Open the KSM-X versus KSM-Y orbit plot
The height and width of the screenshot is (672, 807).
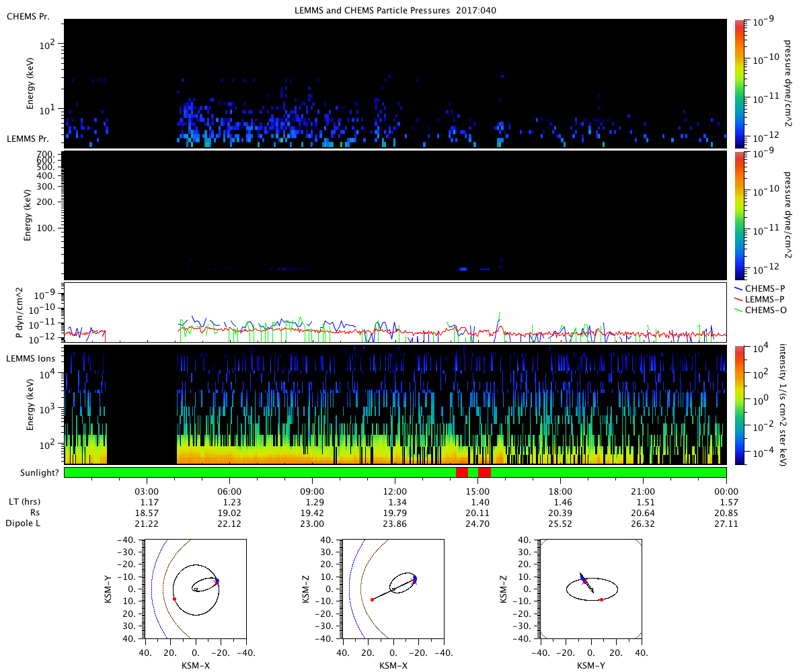click(195, 589)
